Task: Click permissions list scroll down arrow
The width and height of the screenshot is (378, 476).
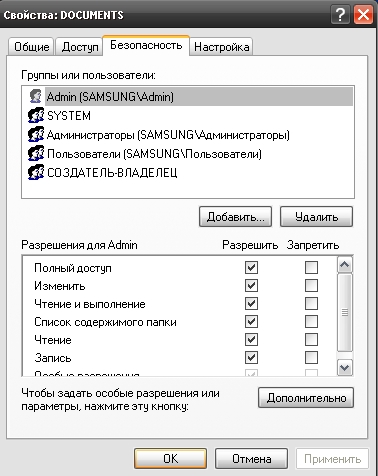Action: click(345, 367)
